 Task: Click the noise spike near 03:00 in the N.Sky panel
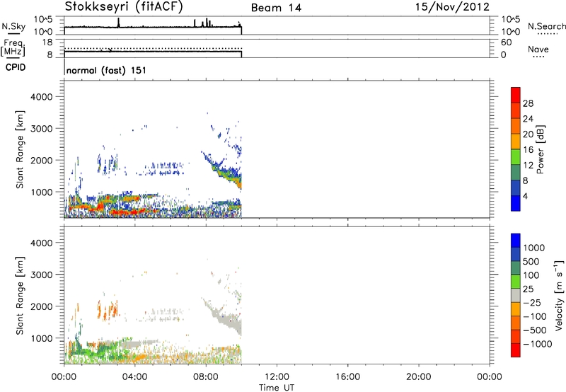(118, 23)
